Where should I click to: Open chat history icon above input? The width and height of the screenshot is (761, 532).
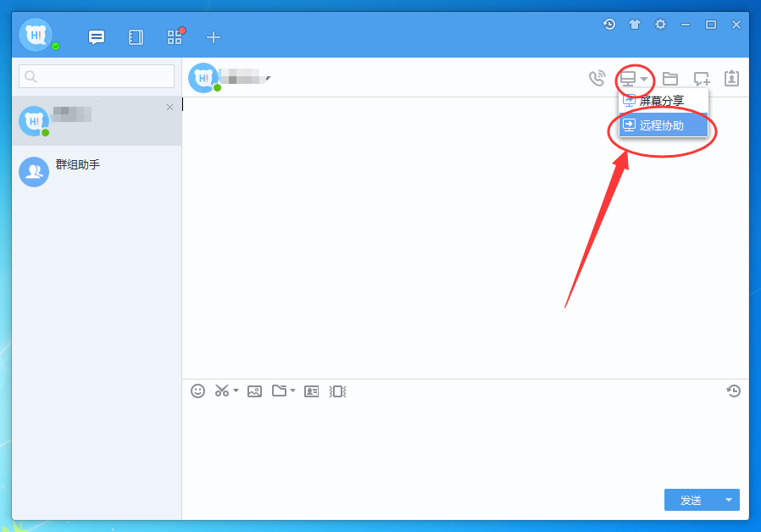tap(733, 391)
